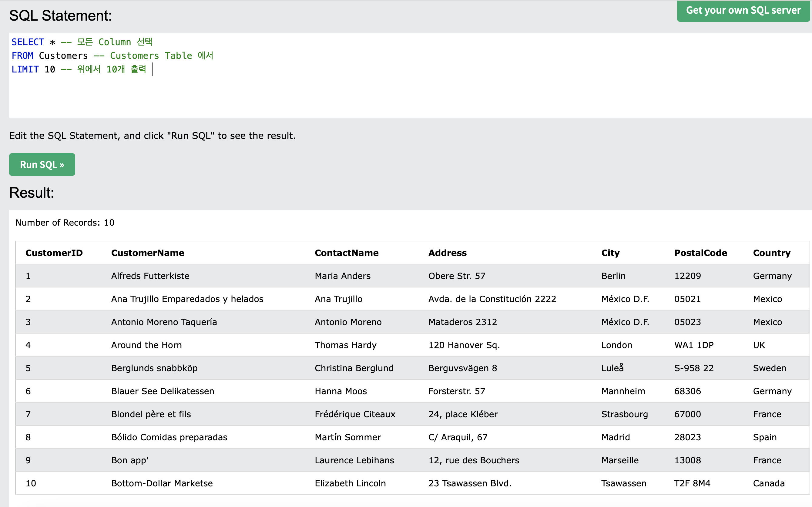The image size is (812, 507).
Task: Click the Address column header
Action: [x=447, y=253]
